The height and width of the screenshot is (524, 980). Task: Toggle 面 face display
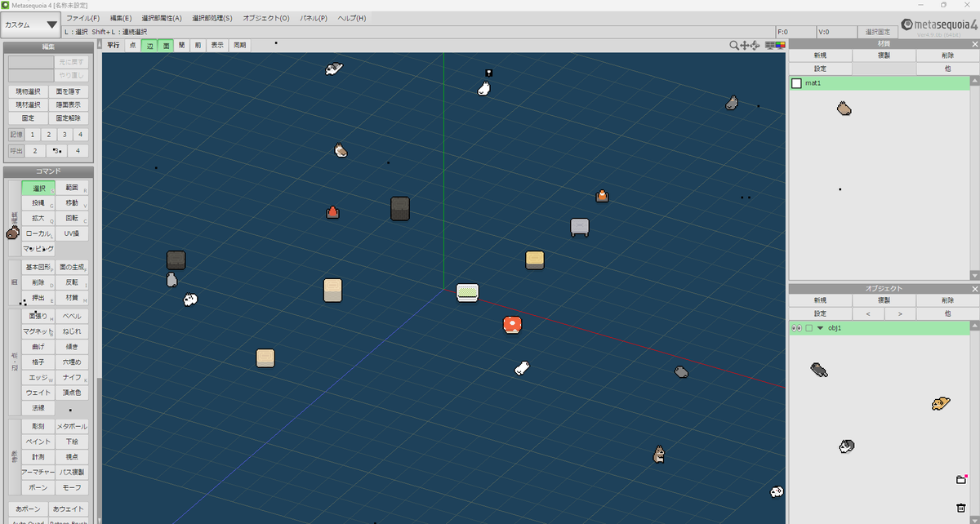pos(166,46)
